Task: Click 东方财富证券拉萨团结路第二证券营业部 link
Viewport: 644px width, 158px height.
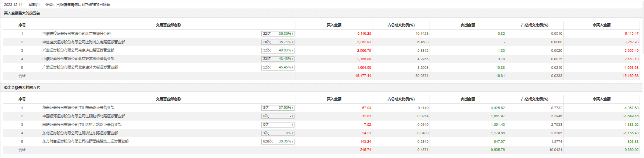Action: [85, 141]
